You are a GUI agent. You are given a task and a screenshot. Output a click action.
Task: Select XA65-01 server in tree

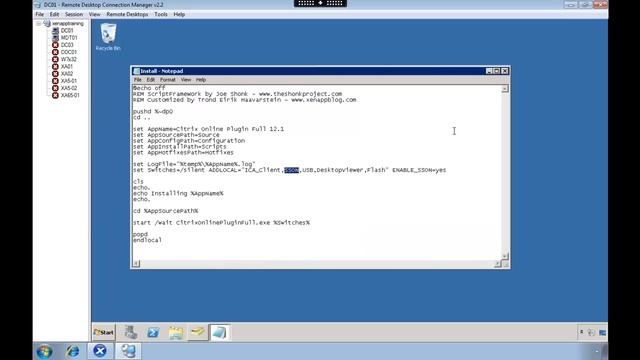pos(70,96)
